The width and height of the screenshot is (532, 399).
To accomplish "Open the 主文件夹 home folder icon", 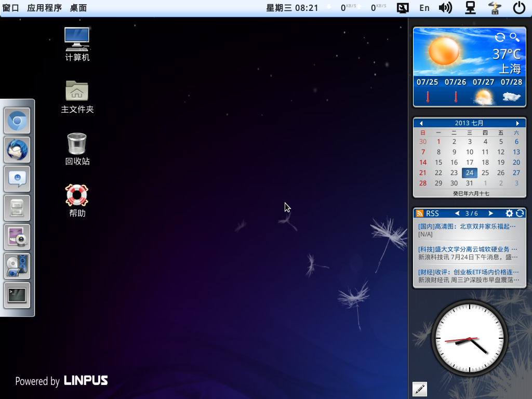I will pos(77,97).
